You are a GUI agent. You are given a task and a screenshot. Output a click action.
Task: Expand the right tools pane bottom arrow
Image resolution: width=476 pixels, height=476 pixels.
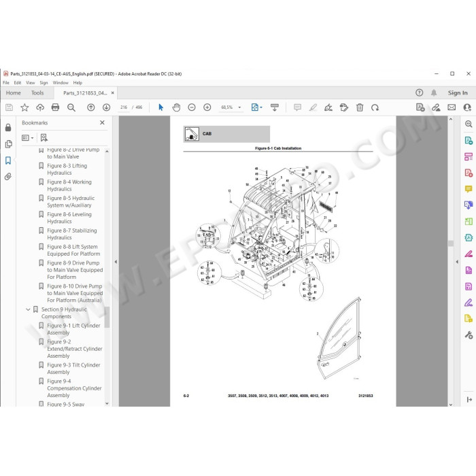point(469,400)
